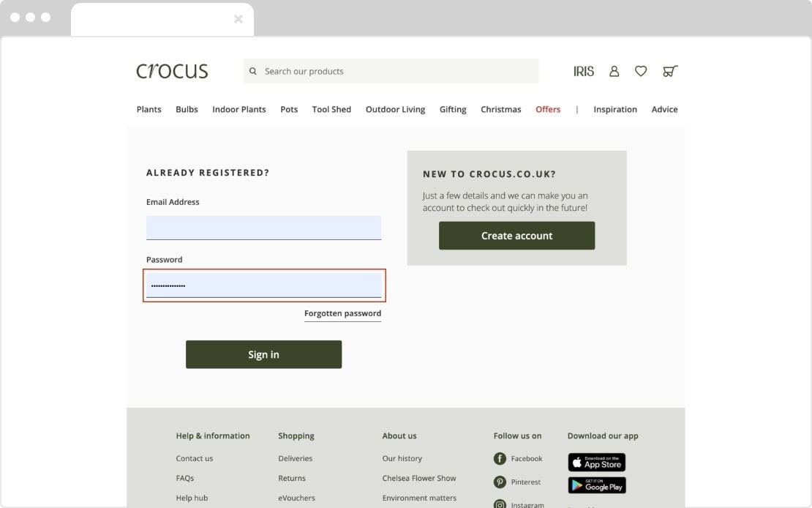This screenshot has height=508, width=812.
Task: Open the Chelsea Flower Show link
Action: pyautogui.click(x=419, y=478)
